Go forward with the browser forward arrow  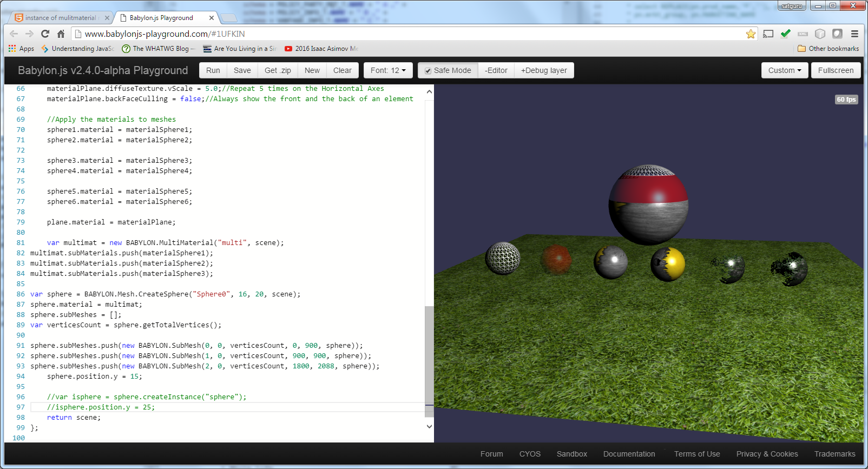pyautogui.click(x=30, y=34)
